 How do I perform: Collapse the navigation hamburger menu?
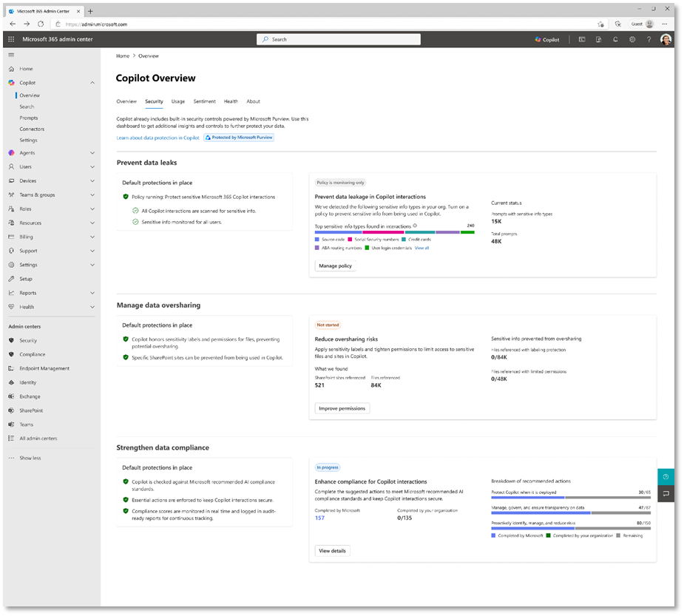point(11,55)
